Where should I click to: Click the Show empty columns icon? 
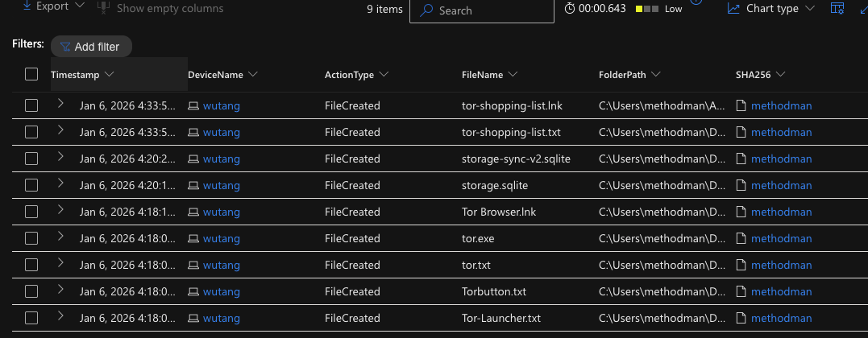[103, 8]
